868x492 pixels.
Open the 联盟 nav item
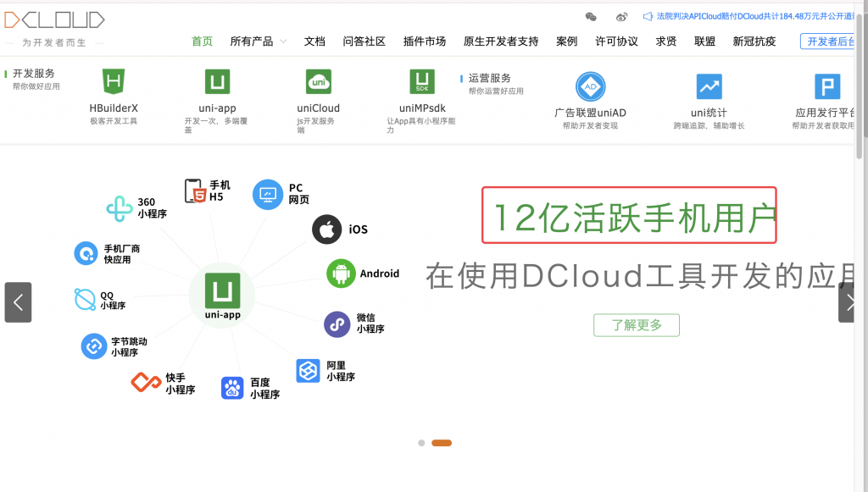pyautogui.click(x=704, y=41)
